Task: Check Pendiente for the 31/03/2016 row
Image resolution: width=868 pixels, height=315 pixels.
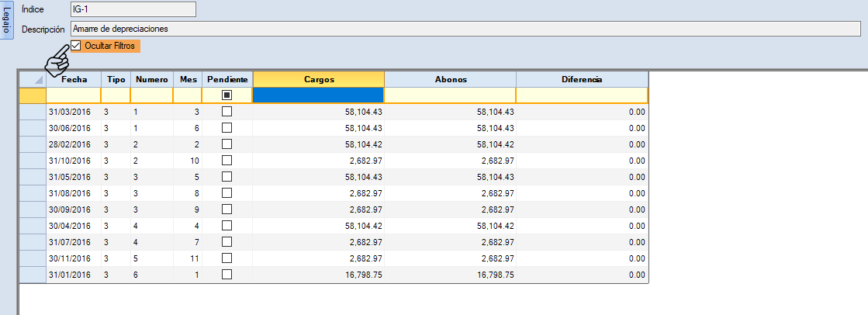Action: tap(227, 112)
